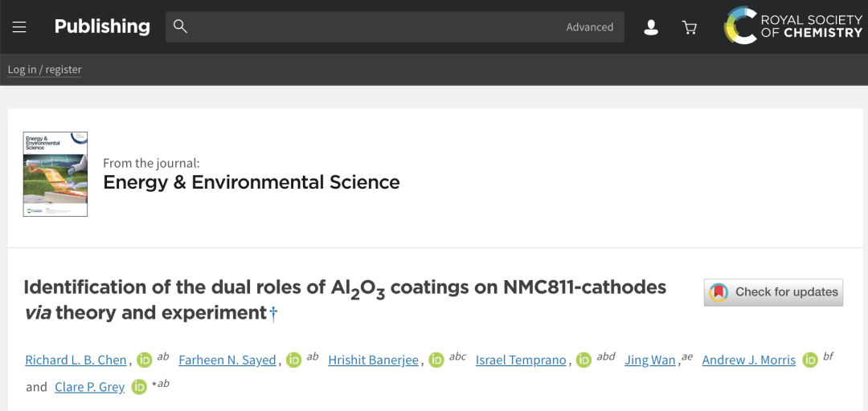The height and width of the screenshot is (411, 868).
Task: Open Hrishit Banerjee's ORCID icon
Action: click(x=436, y=360)
